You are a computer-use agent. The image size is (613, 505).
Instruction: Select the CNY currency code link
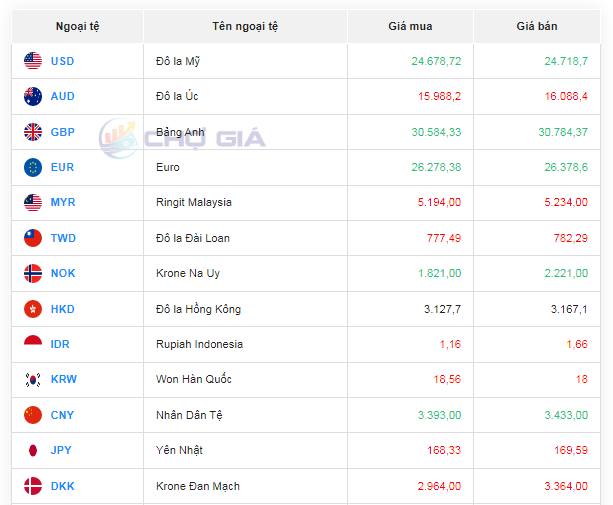62,415
